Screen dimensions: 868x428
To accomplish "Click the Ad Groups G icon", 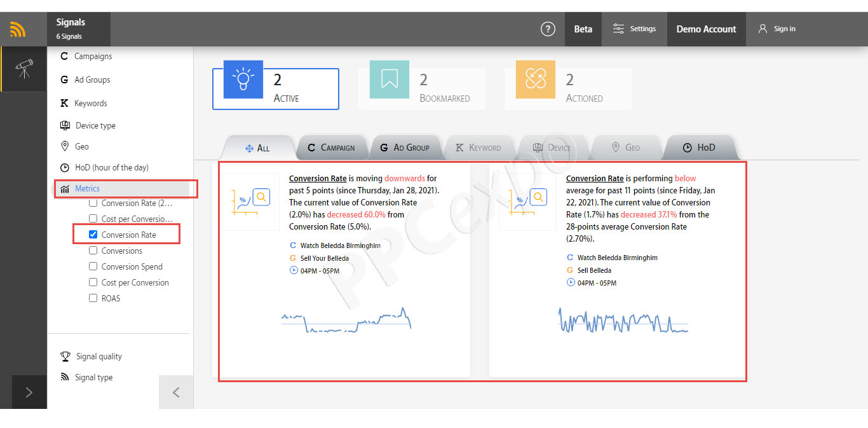I will click(64, 79).
